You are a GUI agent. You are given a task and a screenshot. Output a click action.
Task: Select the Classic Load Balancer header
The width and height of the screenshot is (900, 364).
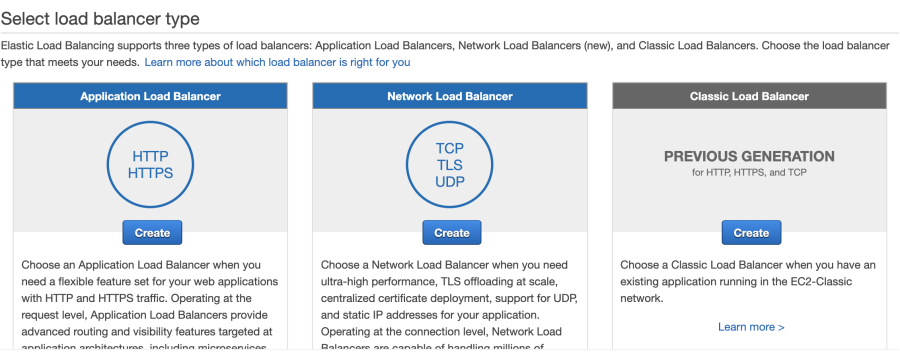coord(749,96)
